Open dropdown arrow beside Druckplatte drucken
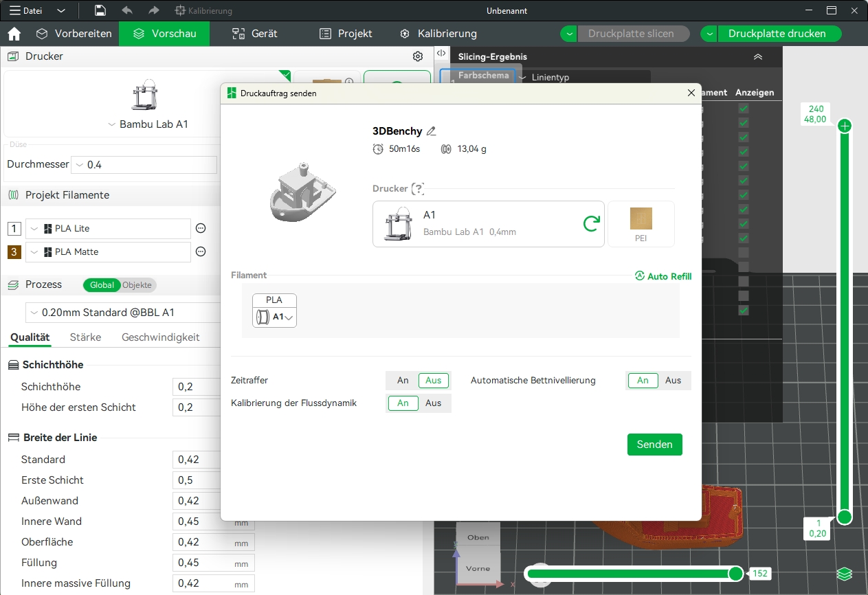The image size is (868, 595). tap(709, 34)
